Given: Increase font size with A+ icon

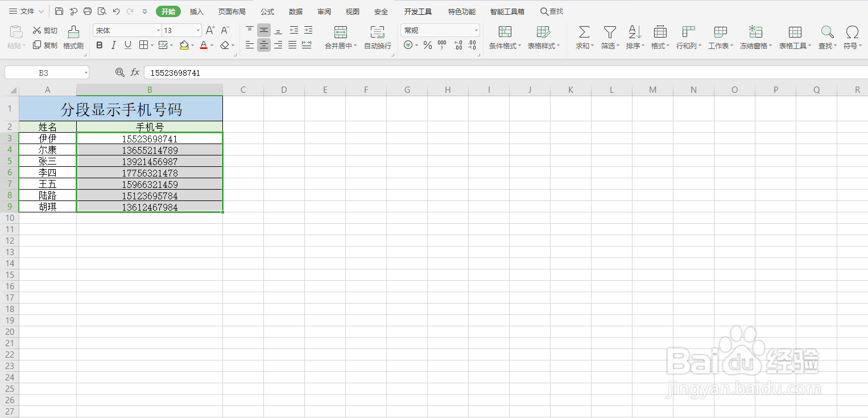Looking at the screenshot, I should [210, 30].
